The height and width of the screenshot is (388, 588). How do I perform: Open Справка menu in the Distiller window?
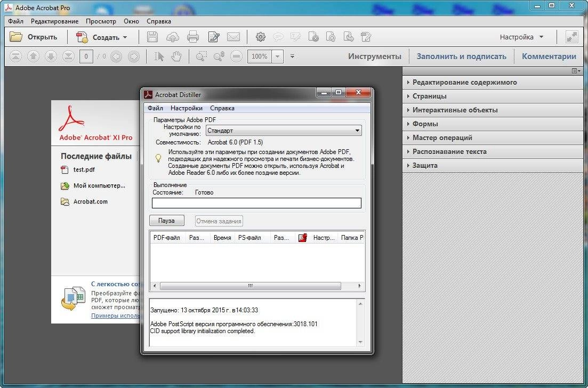pyautogui.click(x=222, y=108)
